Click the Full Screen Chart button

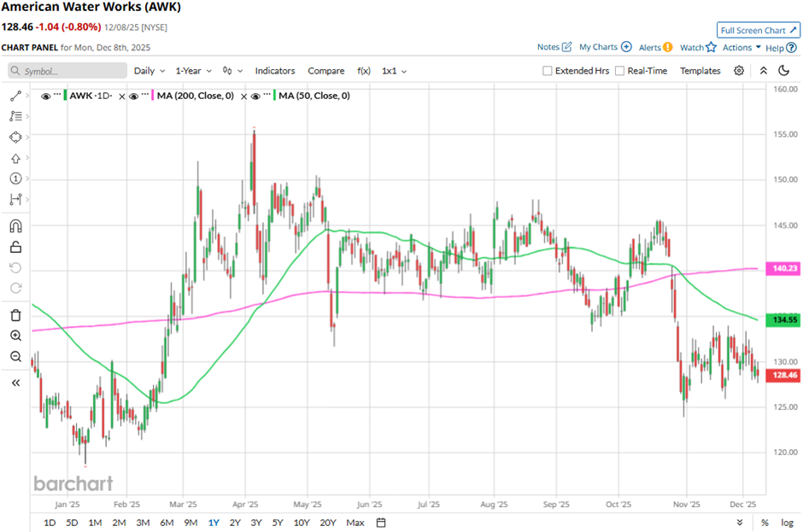[759, 30]
